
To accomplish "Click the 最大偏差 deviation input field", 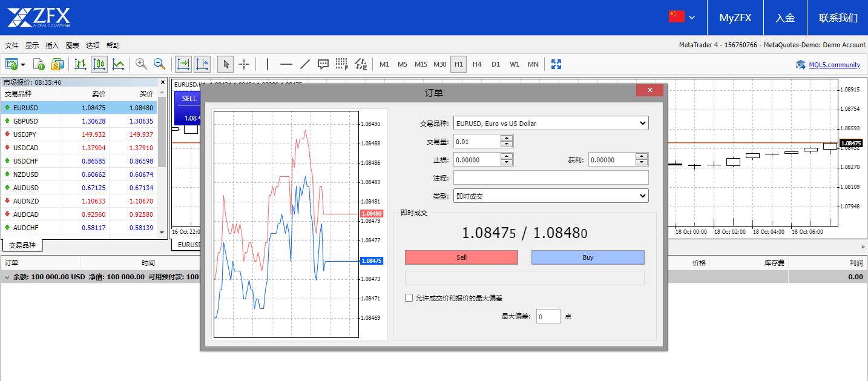I will [x=548, y=316].
